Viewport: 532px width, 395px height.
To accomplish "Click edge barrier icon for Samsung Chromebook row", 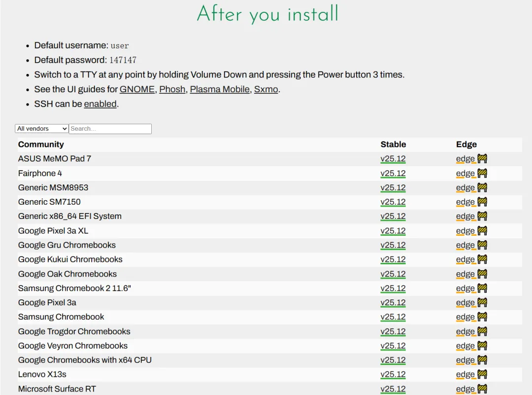I will point(482,317).
